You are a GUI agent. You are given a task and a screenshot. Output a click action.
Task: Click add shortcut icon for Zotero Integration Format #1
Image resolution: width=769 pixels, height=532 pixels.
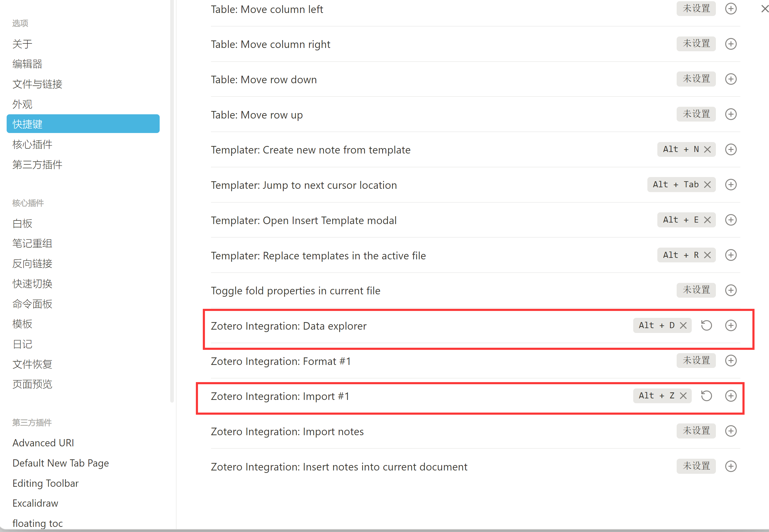[x=732, y=361]
